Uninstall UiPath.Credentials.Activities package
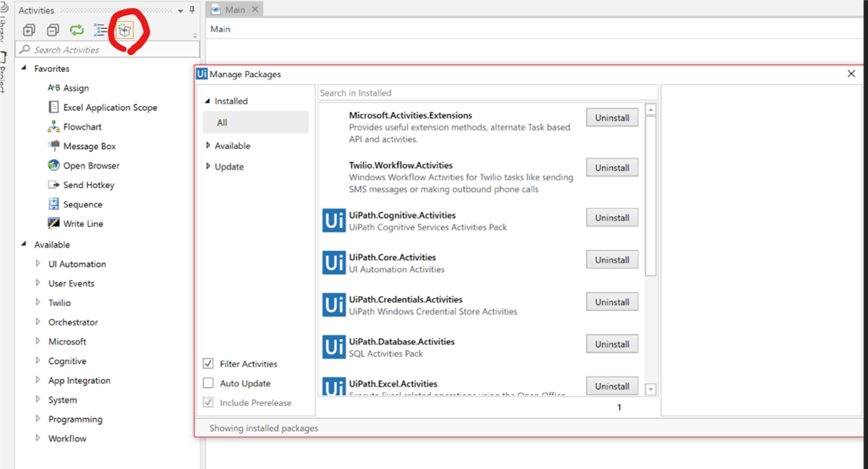 coord(612,302)
